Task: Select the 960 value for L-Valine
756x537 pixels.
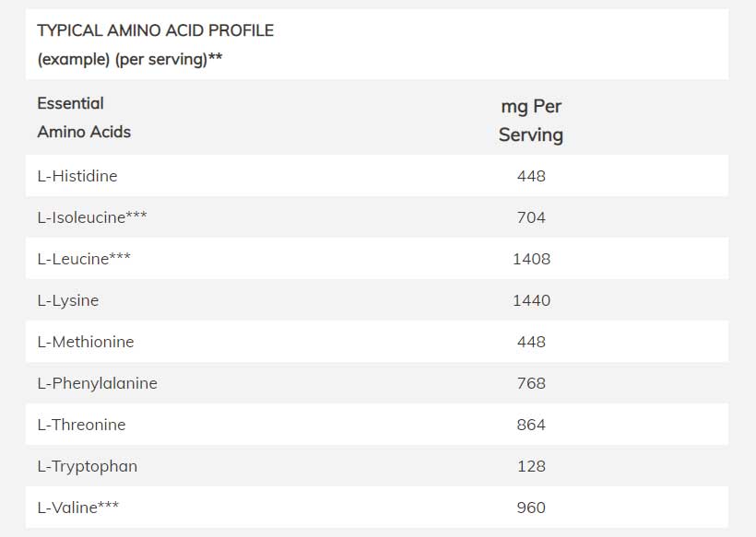Action: 531,508
